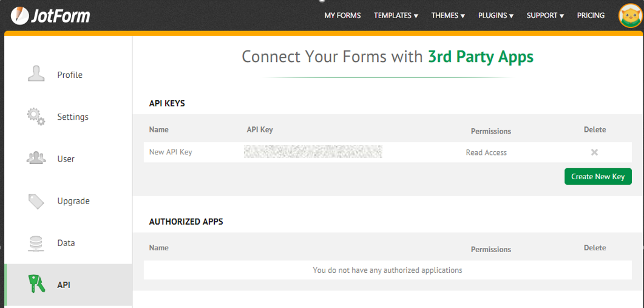Click Permissions header in API Keys table
The width and height of the screenshot is (644, 308).
(491, 131)
